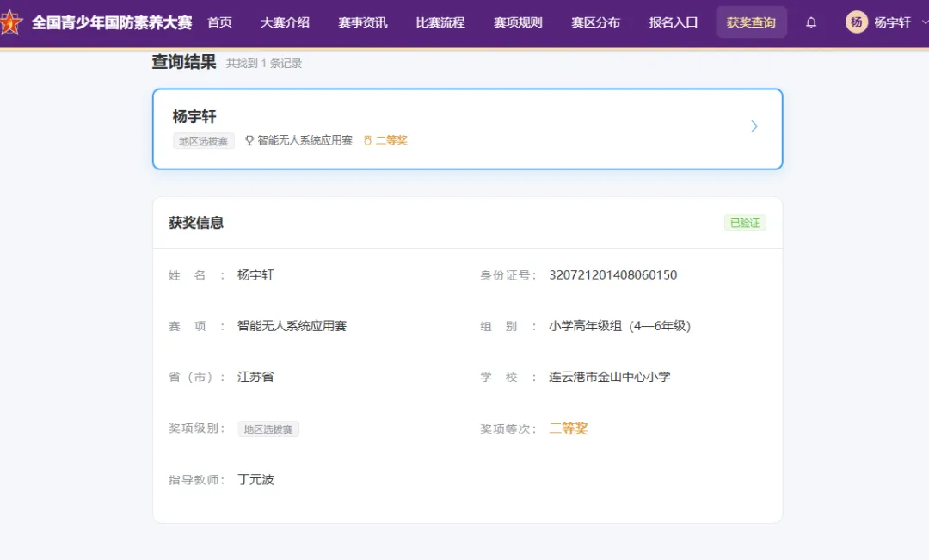
Task: Open the notification bell
Action: (811, 22)
